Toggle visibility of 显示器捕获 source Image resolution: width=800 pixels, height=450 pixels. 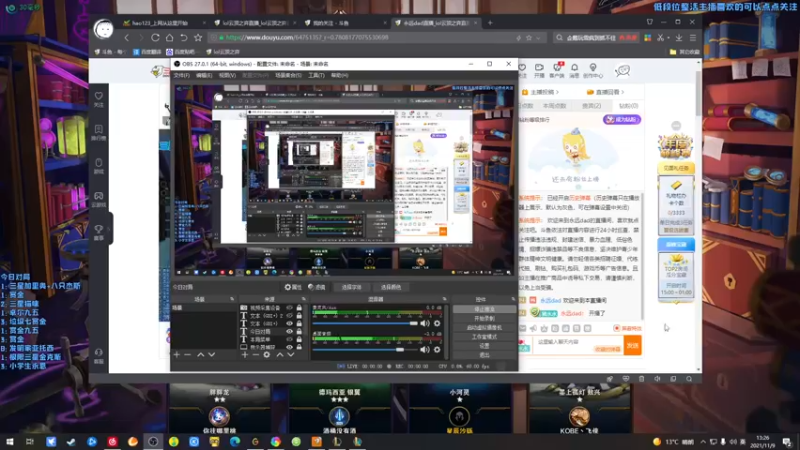click(289, 347)
